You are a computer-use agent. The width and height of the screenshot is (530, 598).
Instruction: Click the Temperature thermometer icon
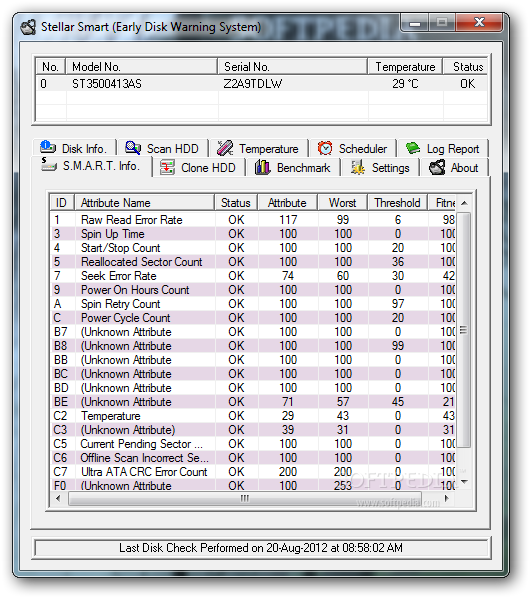[225, 148]
